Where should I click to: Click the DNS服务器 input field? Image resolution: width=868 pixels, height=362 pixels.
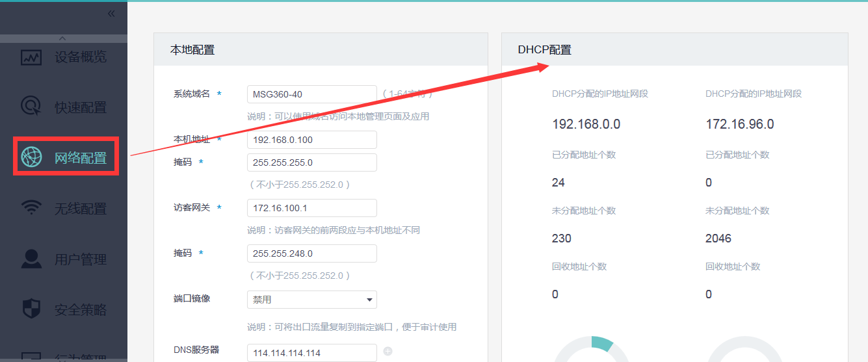pos(312,352)
